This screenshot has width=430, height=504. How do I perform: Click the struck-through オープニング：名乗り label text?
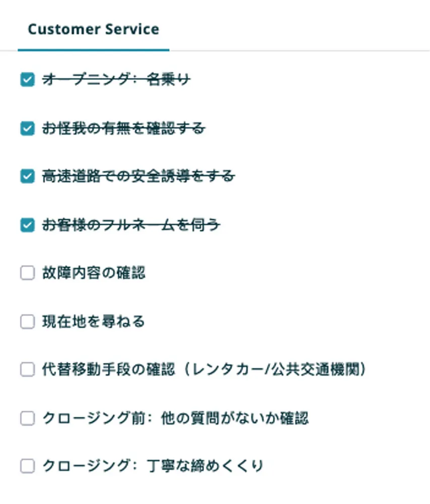click(x=116, y=80)
